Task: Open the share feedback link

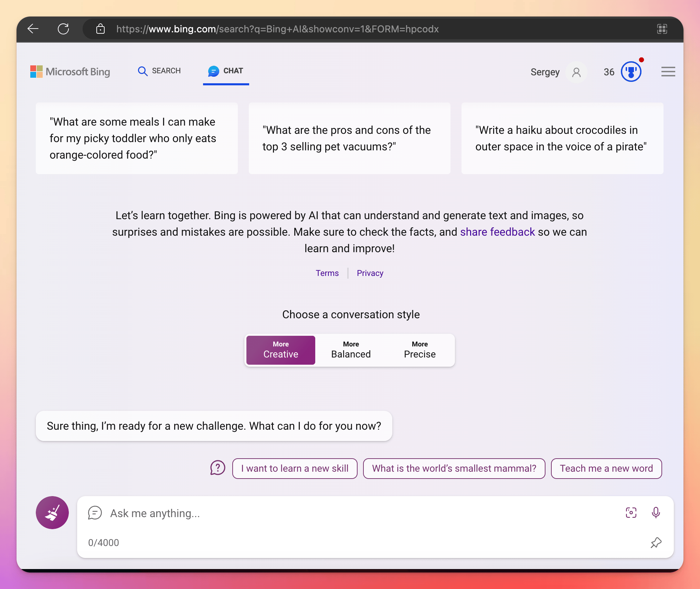Action: 498,232
